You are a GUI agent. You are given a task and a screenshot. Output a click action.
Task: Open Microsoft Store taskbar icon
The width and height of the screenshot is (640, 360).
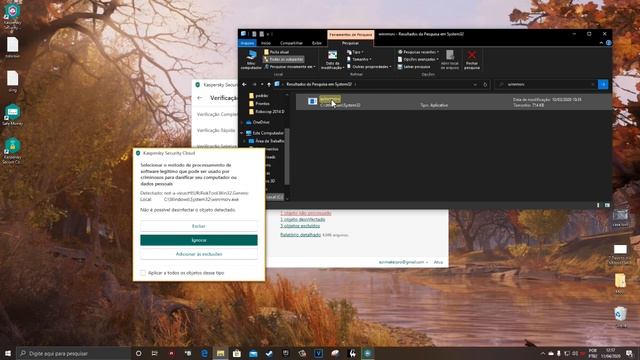tap(237, 353)
